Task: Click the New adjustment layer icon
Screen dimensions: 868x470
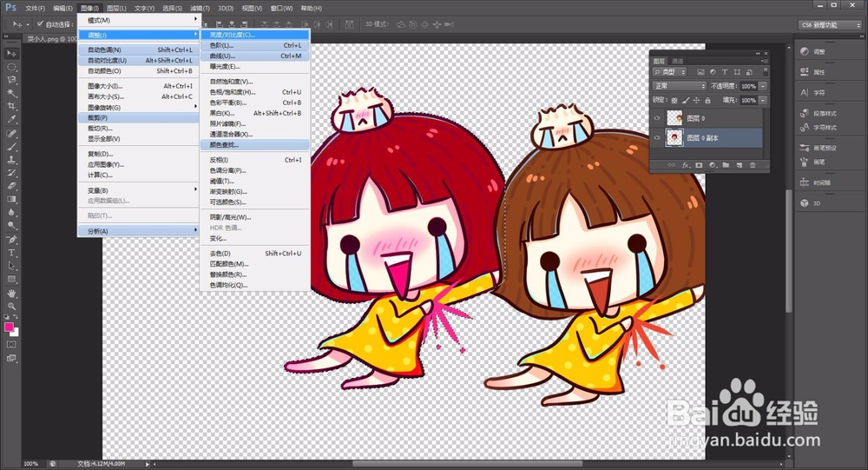Action: 713,165
